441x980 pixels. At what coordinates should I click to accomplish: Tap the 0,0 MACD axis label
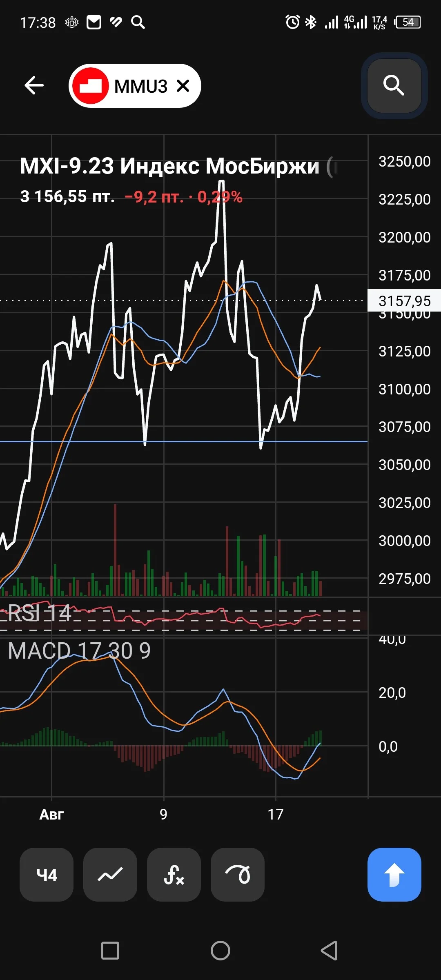click(388, 747)
